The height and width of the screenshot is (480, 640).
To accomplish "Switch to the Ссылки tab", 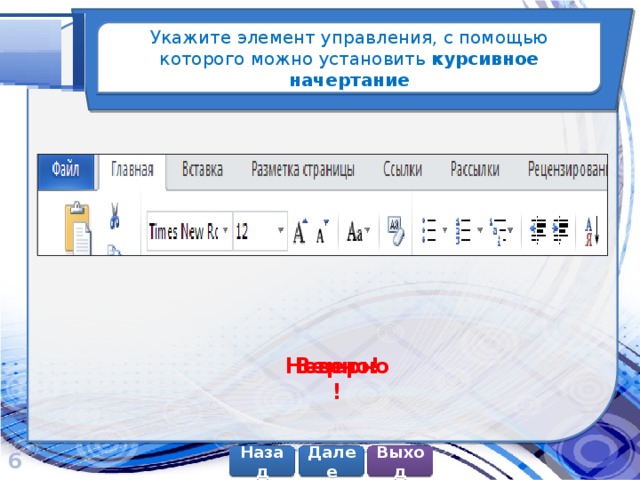I will pyautogui.click(x=402, y=169).
